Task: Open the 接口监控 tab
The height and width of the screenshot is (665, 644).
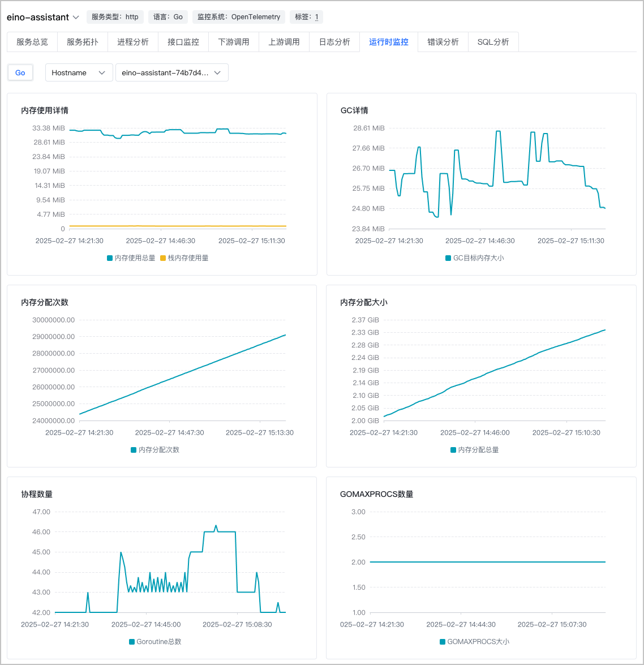Action: click(183, 42)
